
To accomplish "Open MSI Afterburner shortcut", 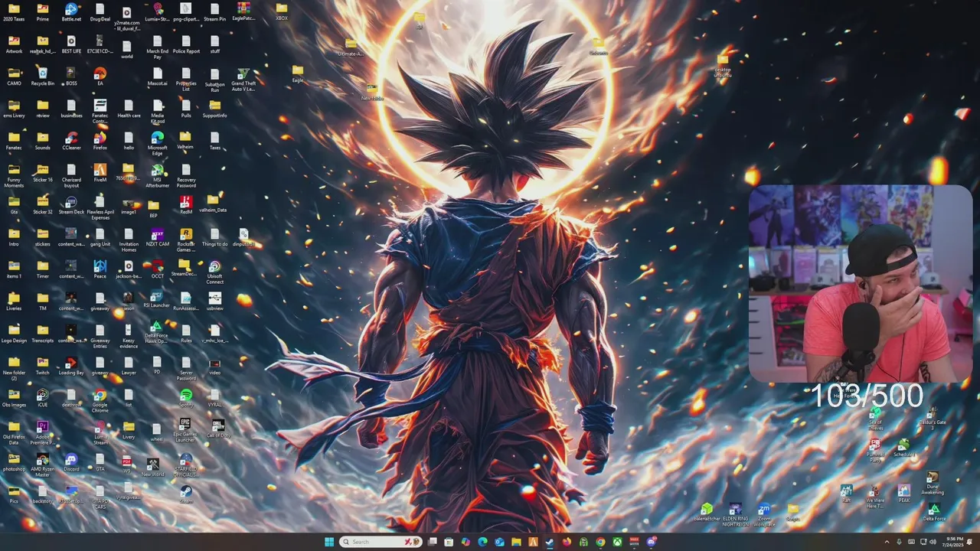I will pyautogui.click(x=157, y=176).
